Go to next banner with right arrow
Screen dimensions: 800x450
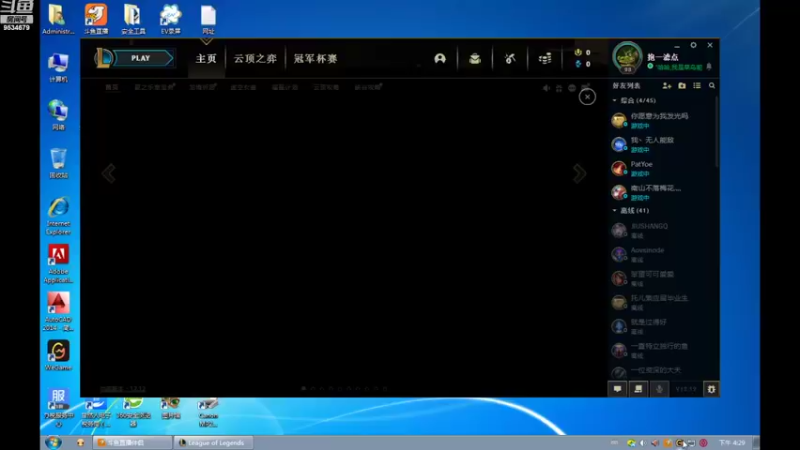[x=579, y=173]
